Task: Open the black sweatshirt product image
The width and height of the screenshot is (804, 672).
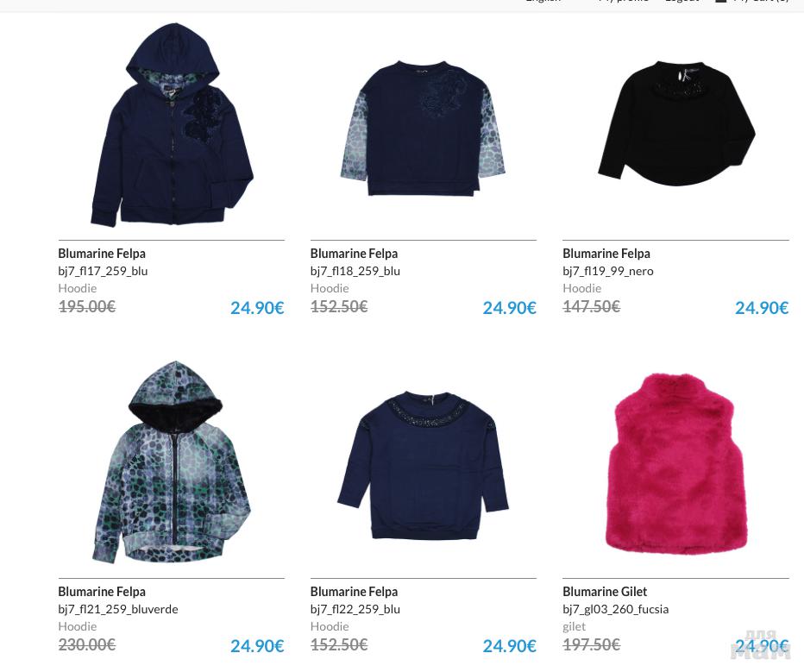Action: click(676, 123)
